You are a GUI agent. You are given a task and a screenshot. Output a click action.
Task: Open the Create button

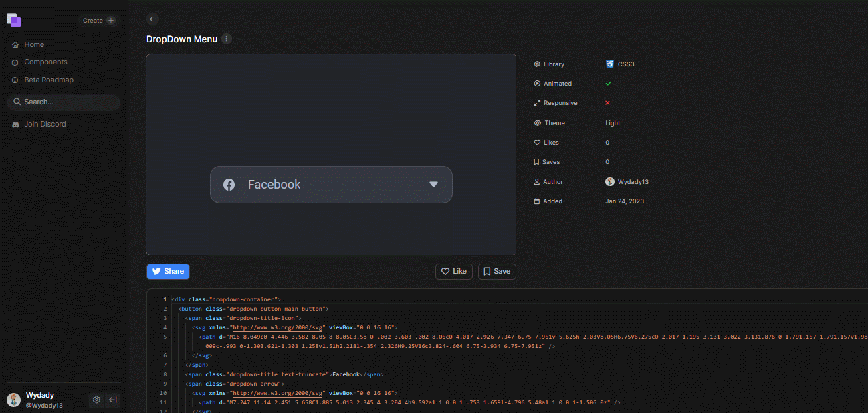[x=98, y=21]
